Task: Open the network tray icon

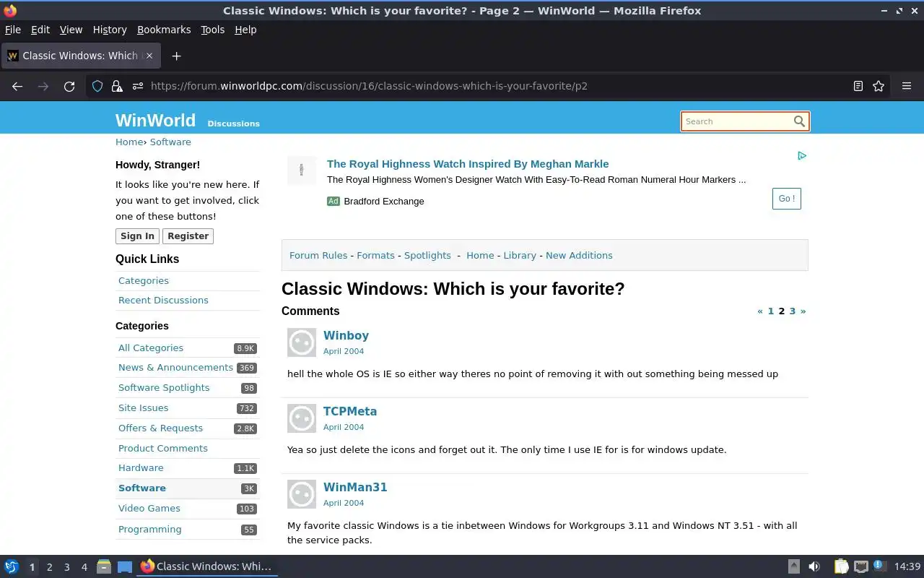Action: [860, 566]
